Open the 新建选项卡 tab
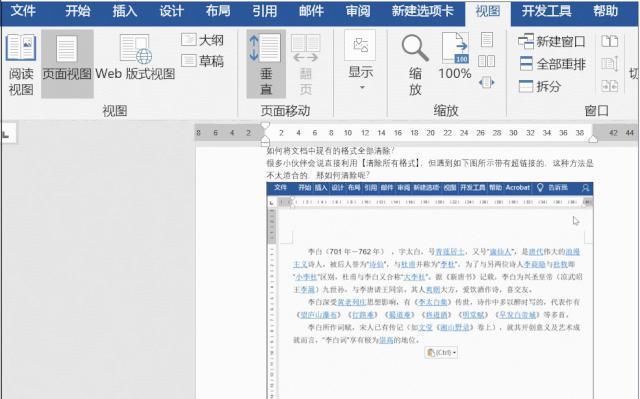The width and height of the screenshot is (640, 399). coord(422,11)
